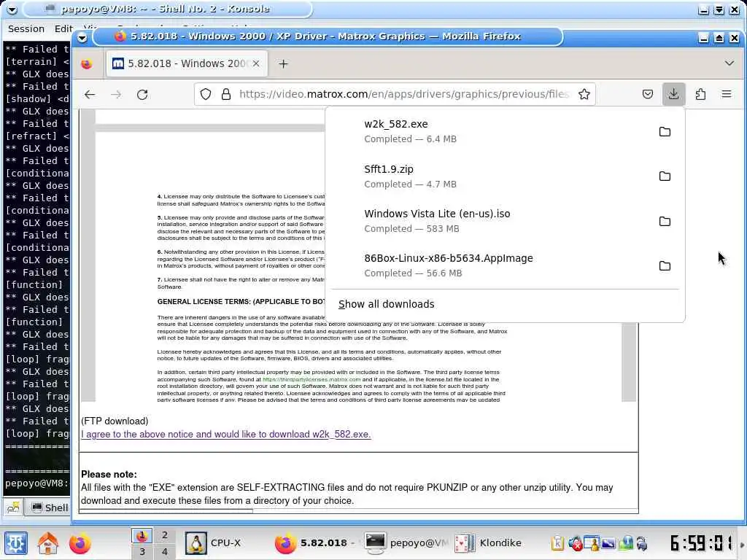The width and height of the screenshot is (747, 560).
Task: Reload the Matrox driver page
Action: [142, 94]
